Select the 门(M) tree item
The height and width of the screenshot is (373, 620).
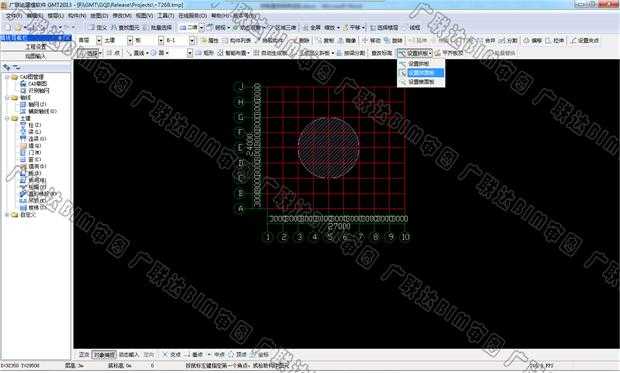coord(34,153)
